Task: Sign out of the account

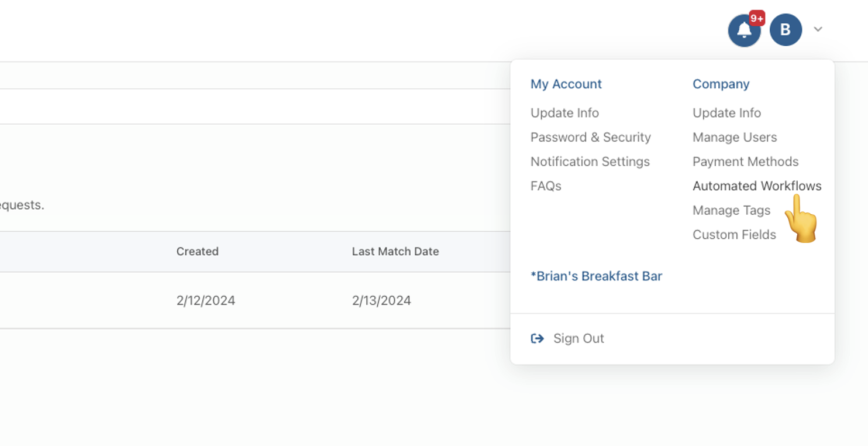Action: pyautogui.click(x=578, y=338)
